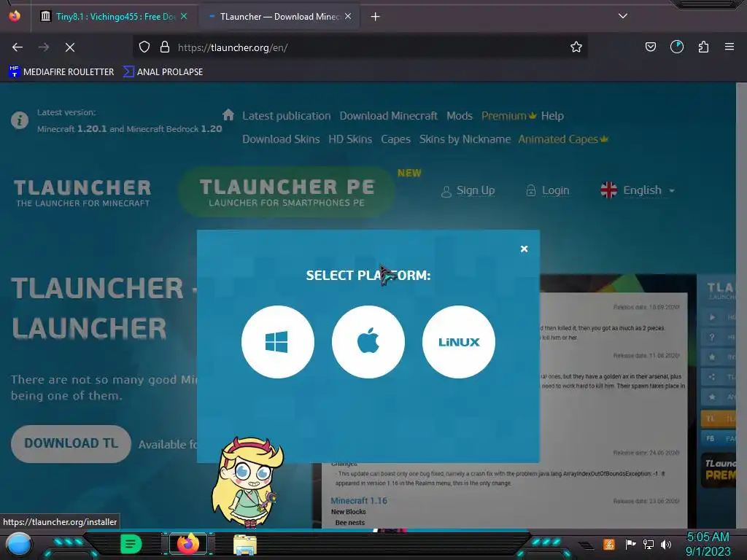Open the Minecraft 1.16 changelog link

click(359, 500)
